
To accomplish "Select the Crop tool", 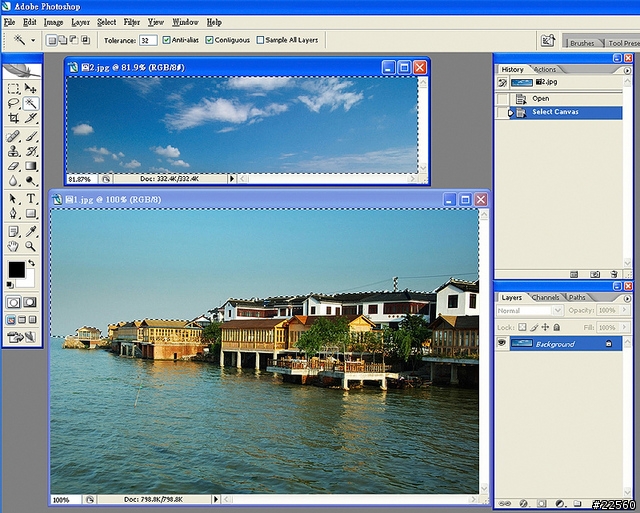I will pos(13,118).
